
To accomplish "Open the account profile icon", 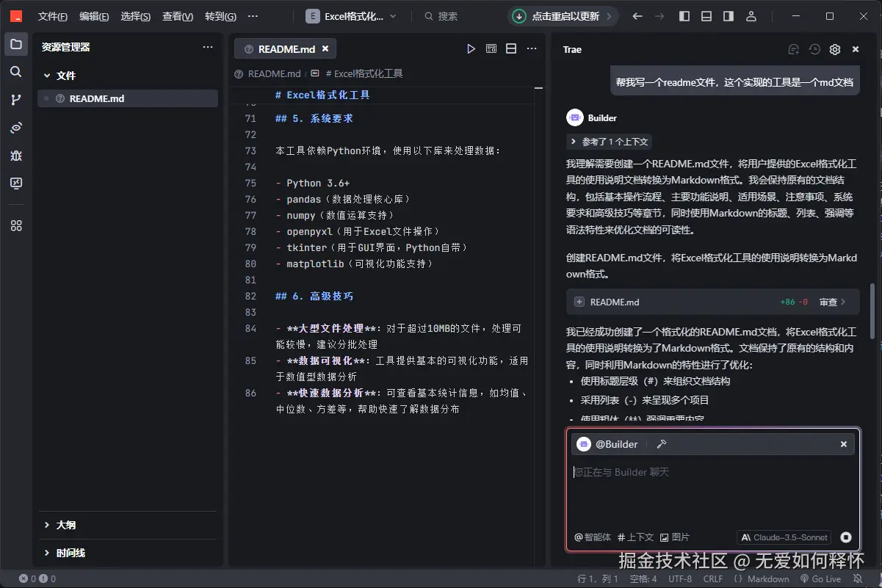I will point(751,16).
